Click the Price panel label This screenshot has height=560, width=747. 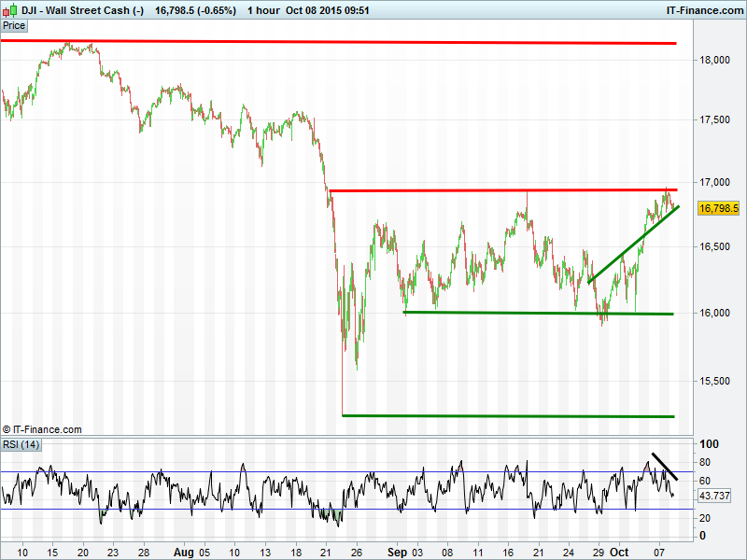(x=14, y=25)
